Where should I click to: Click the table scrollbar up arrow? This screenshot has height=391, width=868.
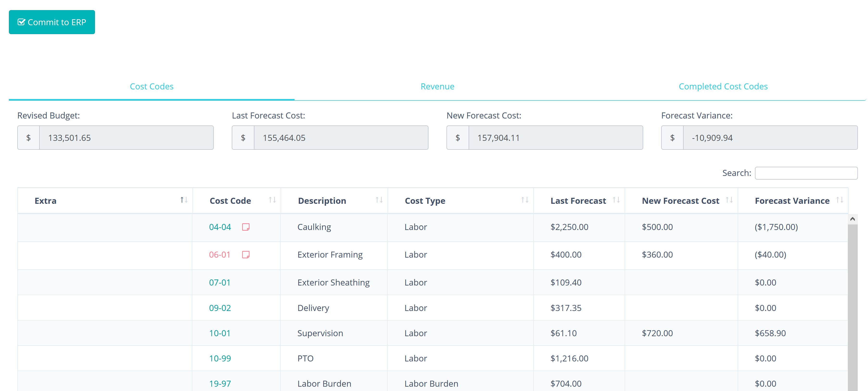pos(853,219)
